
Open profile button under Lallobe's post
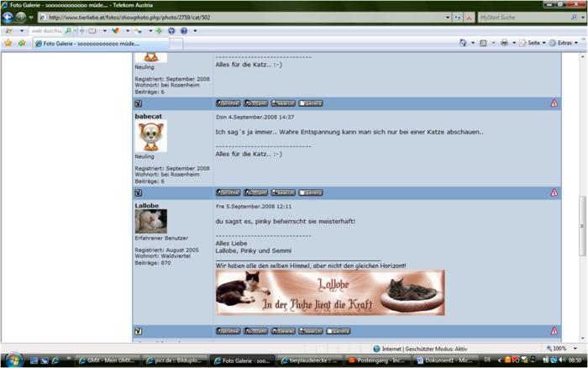(x=228, y=331)
